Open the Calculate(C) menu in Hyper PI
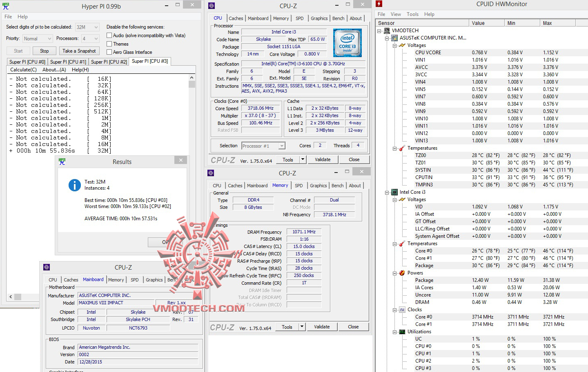 pyautogui.click(x=23, y=70)
